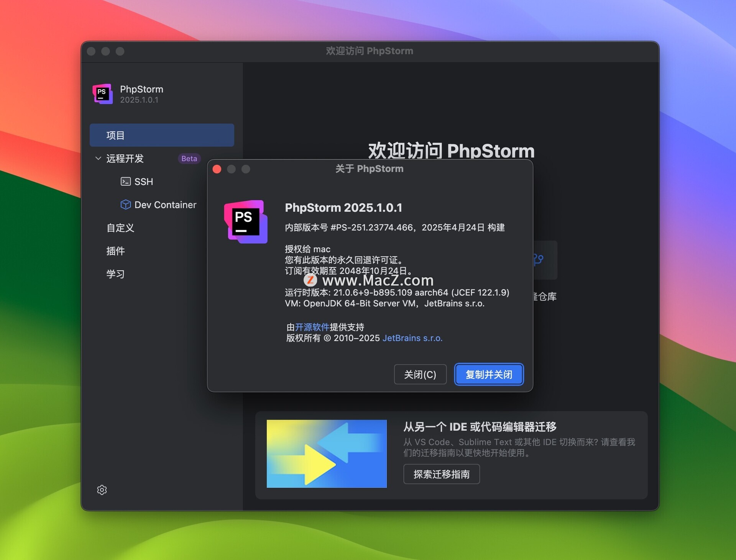Image resolution: width=736 pixels, height=560 pixels.
Task: Click the 授权给 mac license text
Action: (x=307, y=249)
